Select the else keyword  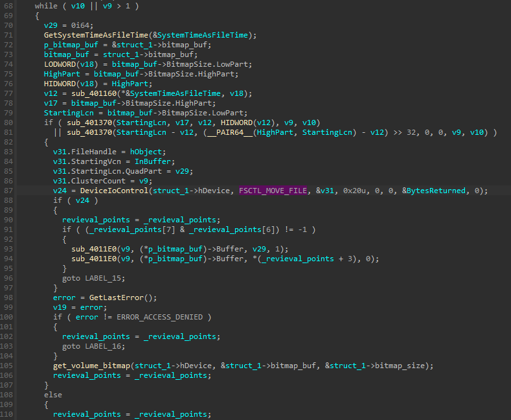coord(52,395)
